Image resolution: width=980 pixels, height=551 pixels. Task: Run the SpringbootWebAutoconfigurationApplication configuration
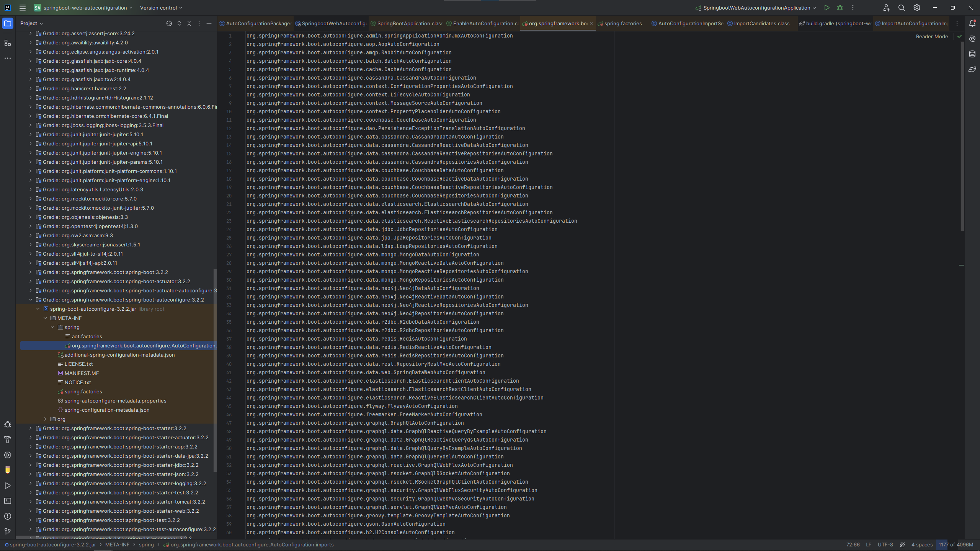827,8
